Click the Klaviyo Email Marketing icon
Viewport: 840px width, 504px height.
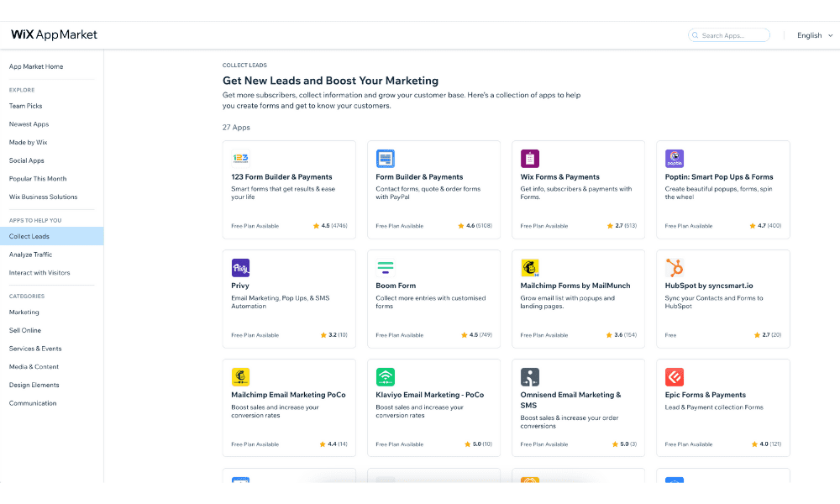[x=386, y=377]
